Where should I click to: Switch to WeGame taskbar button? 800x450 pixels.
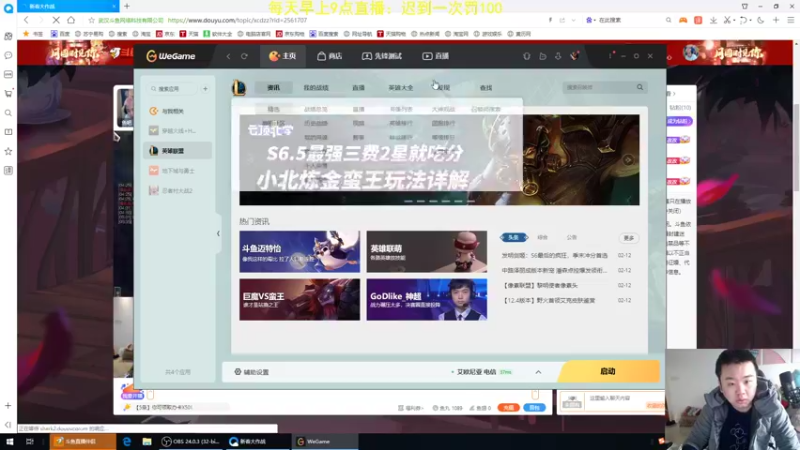point(324,442)
